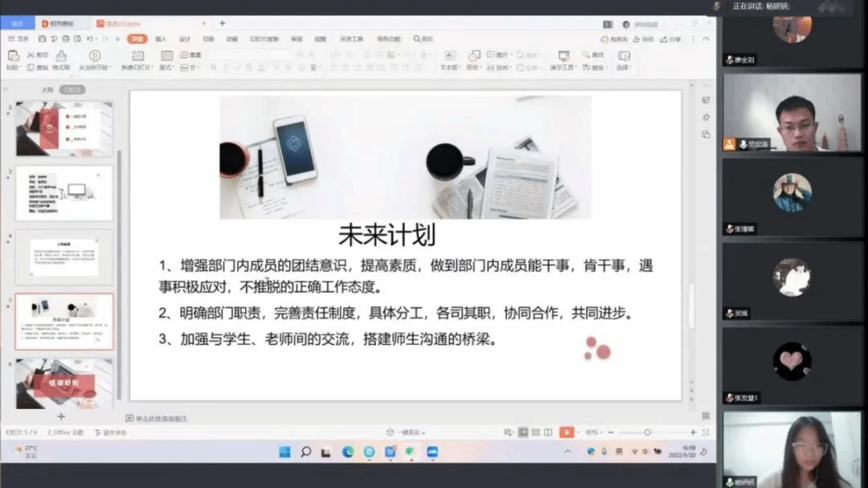
Task: Click the Share (分享) button
Action: (x=672, y=39)
